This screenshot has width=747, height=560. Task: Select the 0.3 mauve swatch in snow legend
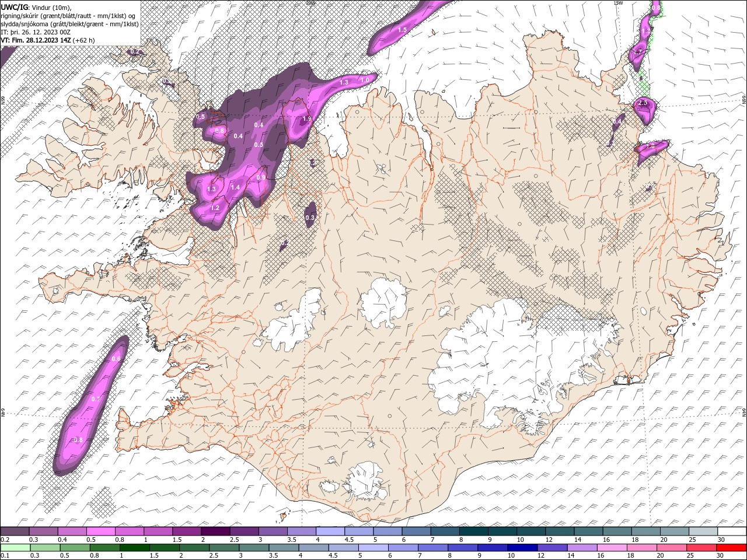coord(43,531)
